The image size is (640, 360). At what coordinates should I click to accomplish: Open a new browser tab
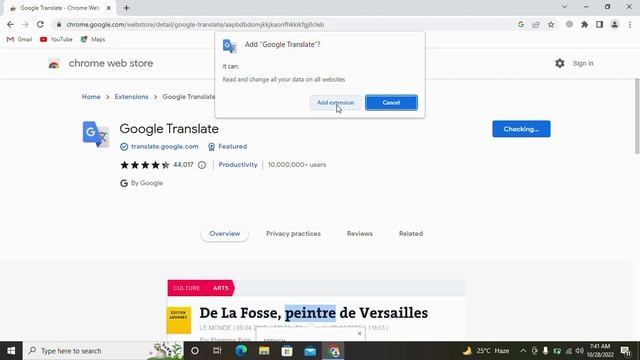(127, 8)
